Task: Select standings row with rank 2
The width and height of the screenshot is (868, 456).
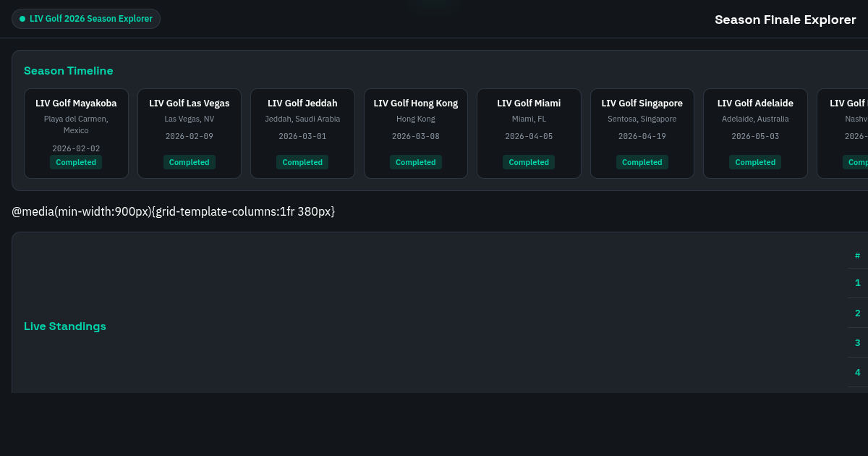Action: click(858, 313)
